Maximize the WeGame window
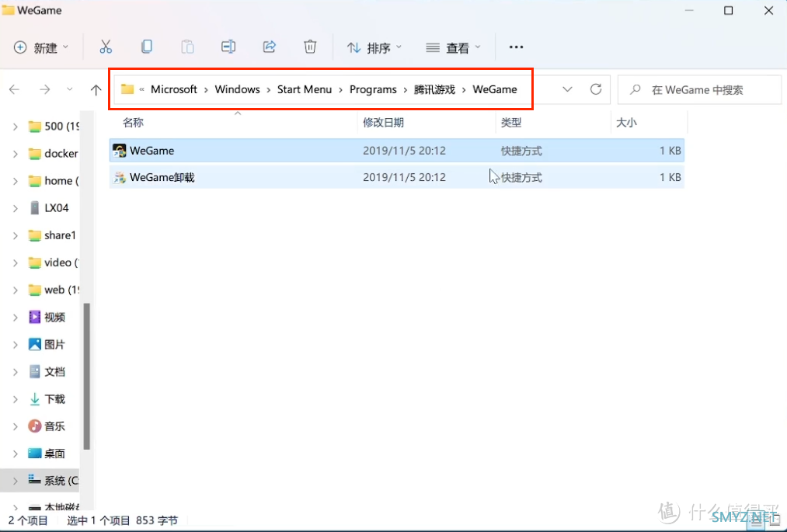787x532 pixels. (728, 11)
